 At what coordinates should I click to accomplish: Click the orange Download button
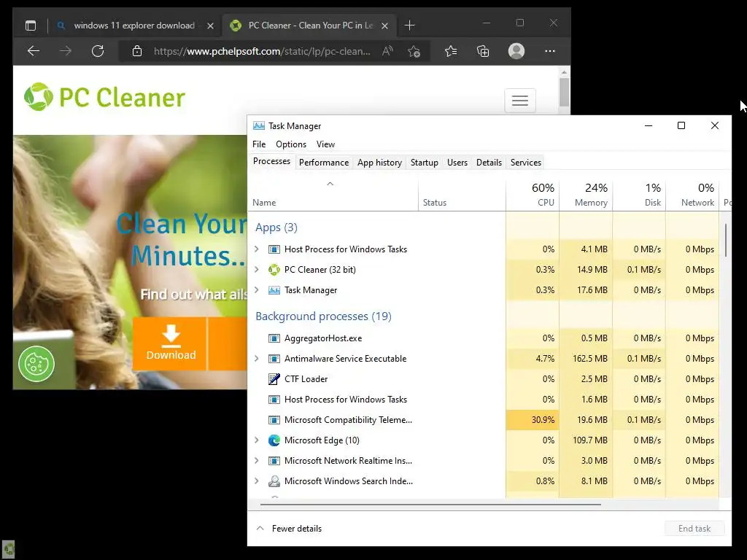coord(170,343)
